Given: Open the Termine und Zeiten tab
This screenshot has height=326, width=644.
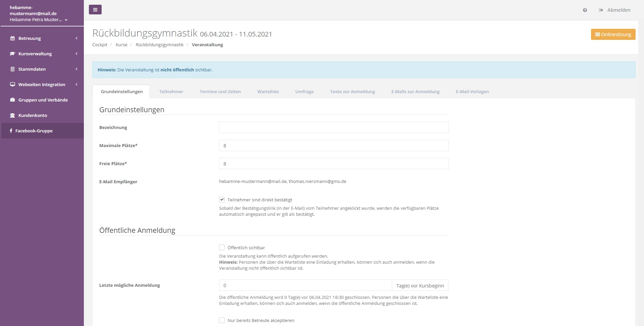Looking at the screenshot, I should point(220,91).
